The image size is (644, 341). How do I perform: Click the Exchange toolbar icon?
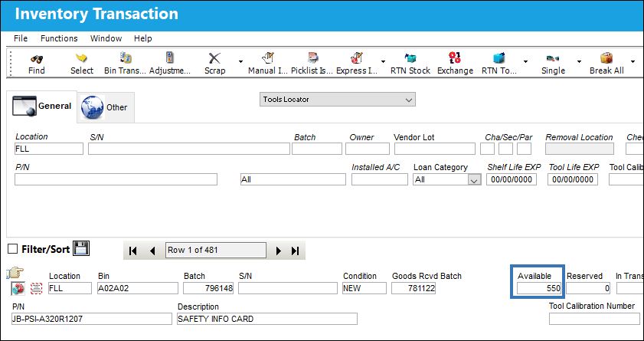tap(455, 64)
